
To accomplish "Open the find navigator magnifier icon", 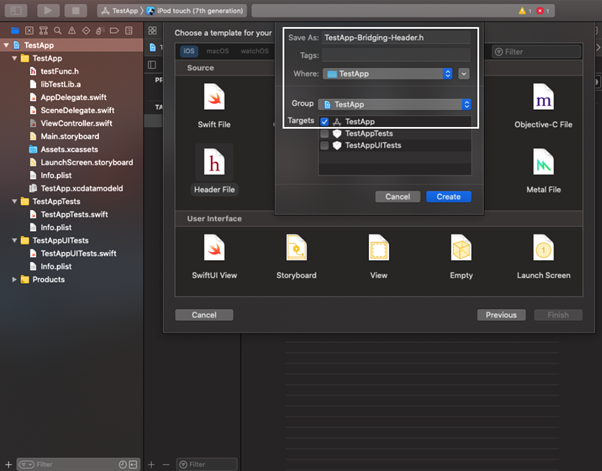I will tap(58, 31).
